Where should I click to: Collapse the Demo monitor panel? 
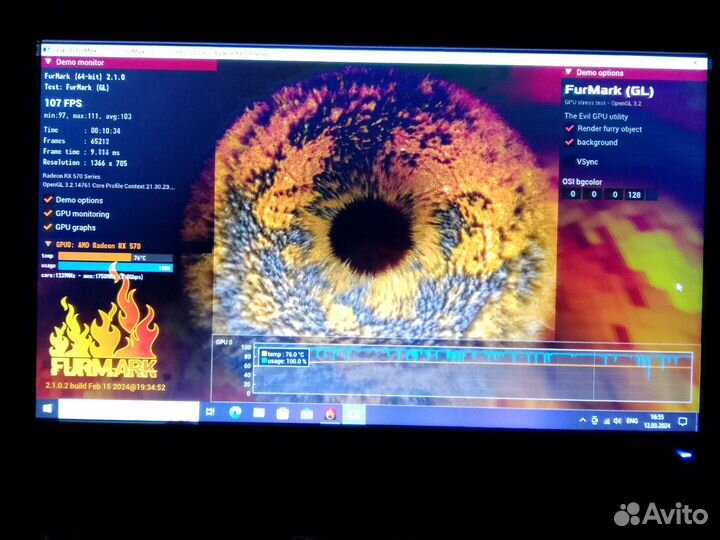(x=47, y=62)
